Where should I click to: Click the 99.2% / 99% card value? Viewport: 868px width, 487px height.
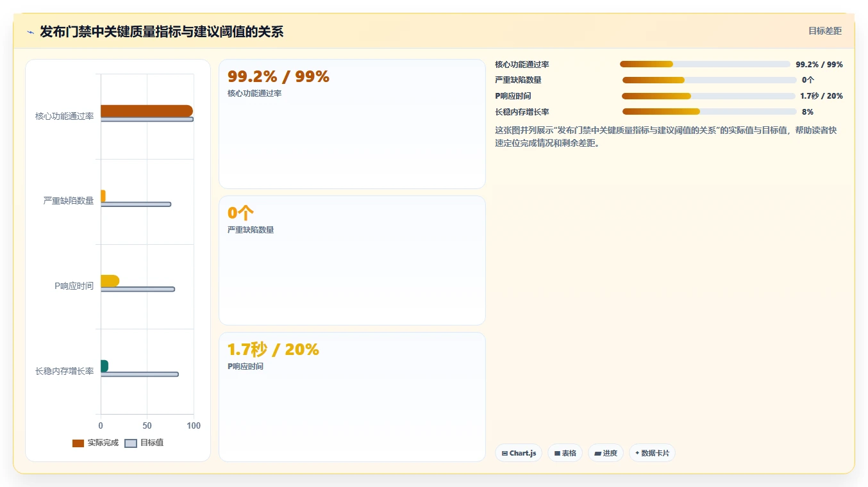[x=278, y=77]
